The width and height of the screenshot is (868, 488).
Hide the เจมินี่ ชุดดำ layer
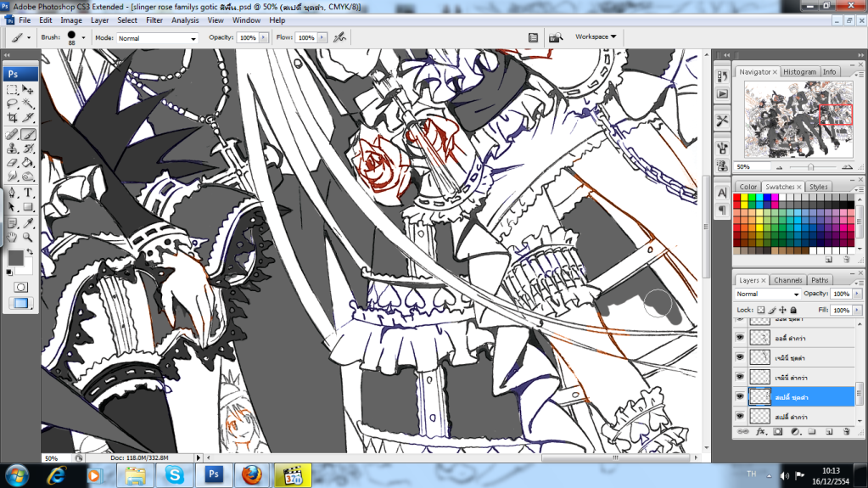(740, 357)
